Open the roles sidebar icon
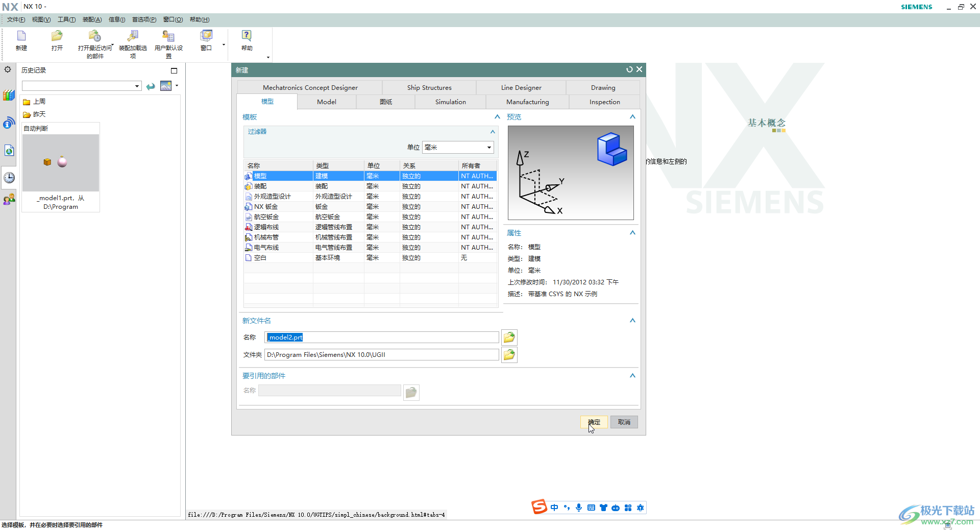This screenshot has width=980, height=530. [x=9, y=200]
